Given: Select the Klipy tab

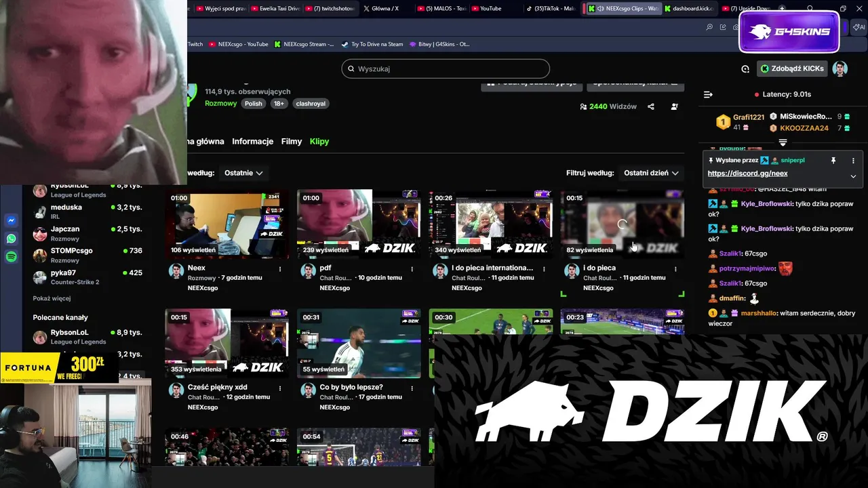Looking at the screenshot, I should click(x=319, y=142).
